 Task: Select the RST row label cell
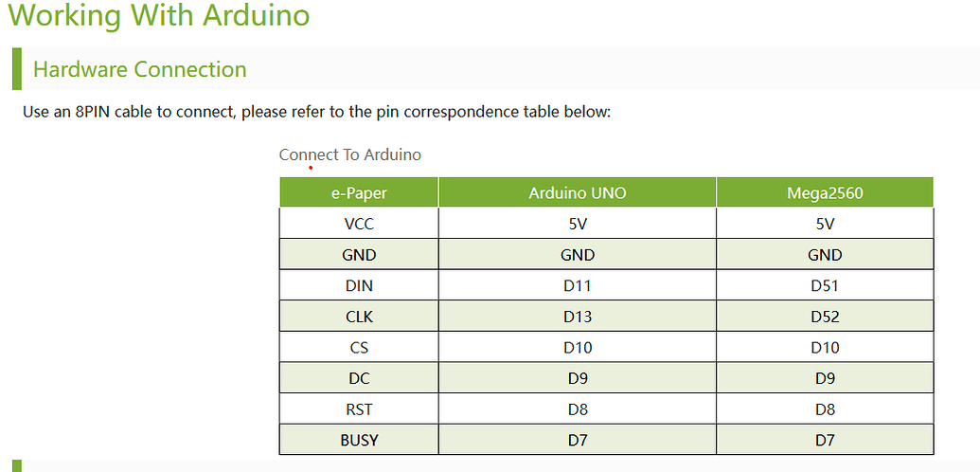(x=359, y=409)
